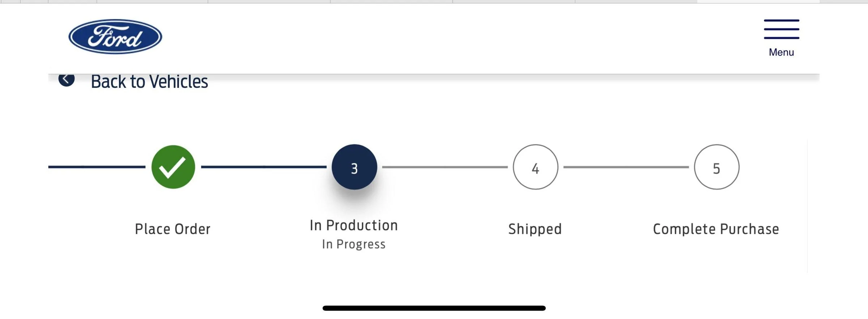Click the Menu text label
This screenshot has height=319, width=868.
tap(782, 52)
